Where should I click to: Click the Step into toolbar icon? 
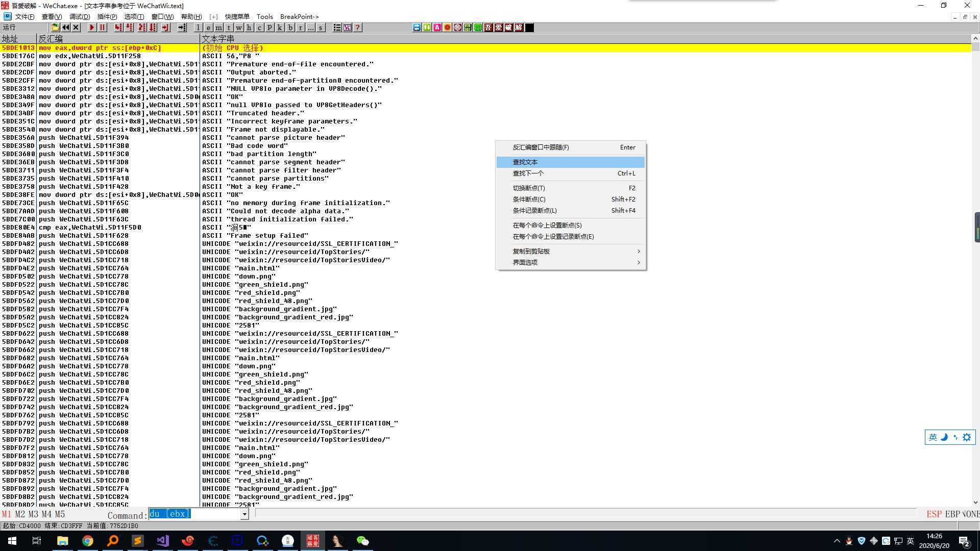tap(118, 28)
